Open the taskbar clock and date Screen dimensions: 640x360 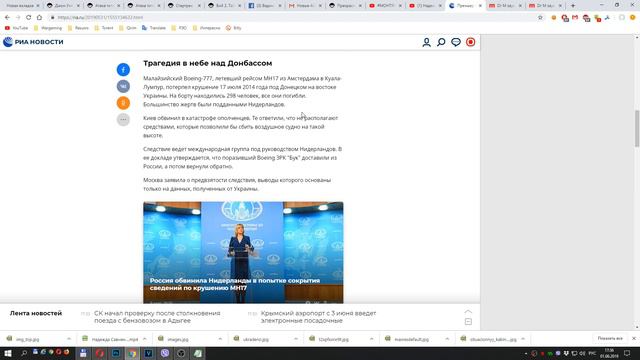609,353
